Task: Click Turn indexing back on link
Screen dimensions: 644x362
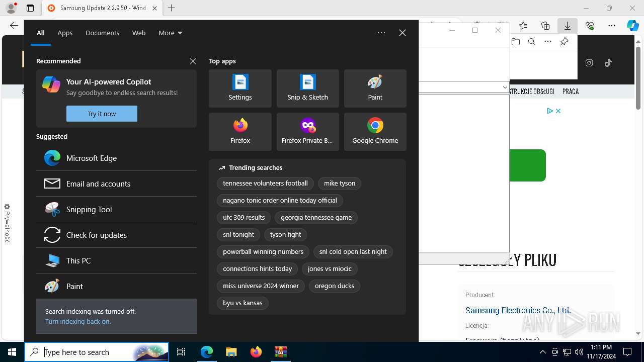Action: [x=78, y=321]
